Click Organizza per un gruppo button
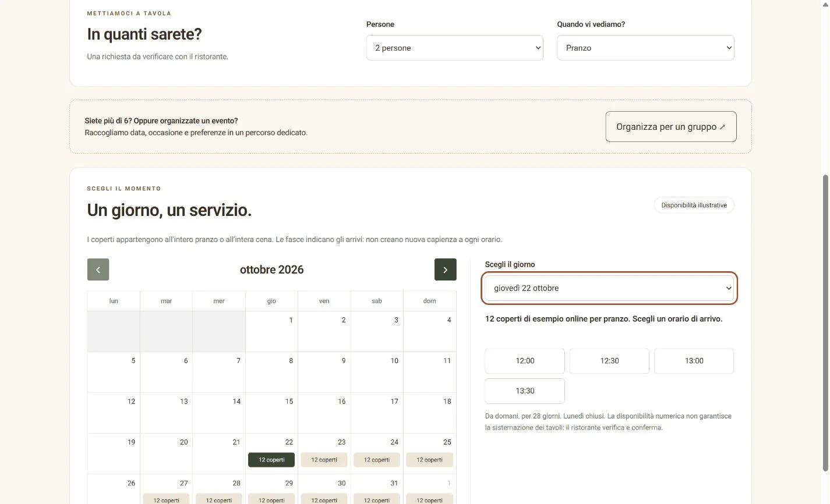The width and height of the screenshot is (830, 504). (671, 126)
